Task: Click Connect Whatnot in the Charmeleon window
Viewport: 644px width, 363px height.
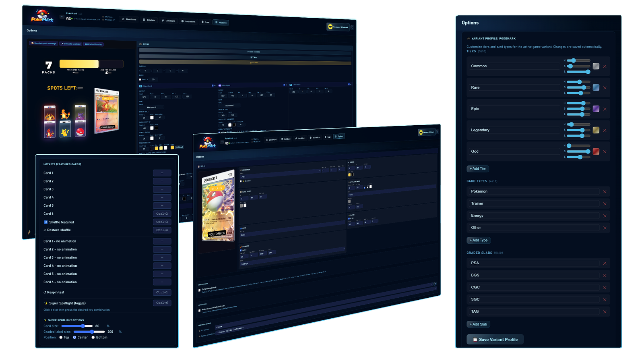Action: [x=338, y=27]
